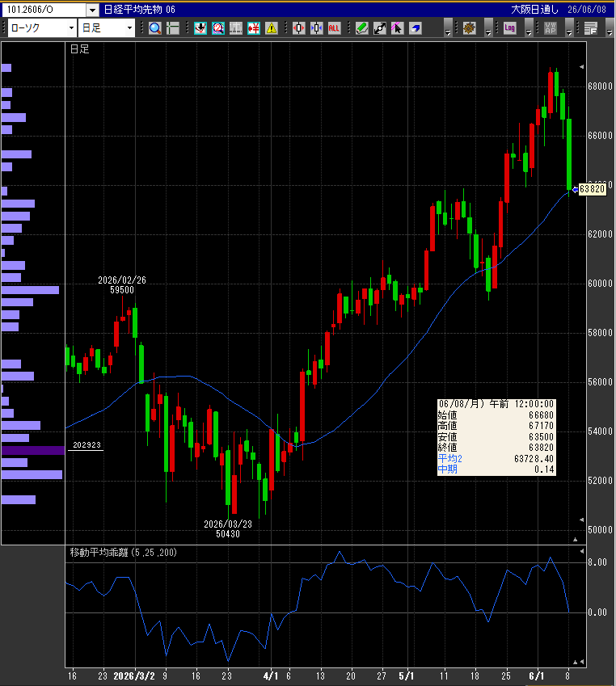
Task: Click the yellow warning triangle icon
Action: (272, 28)
